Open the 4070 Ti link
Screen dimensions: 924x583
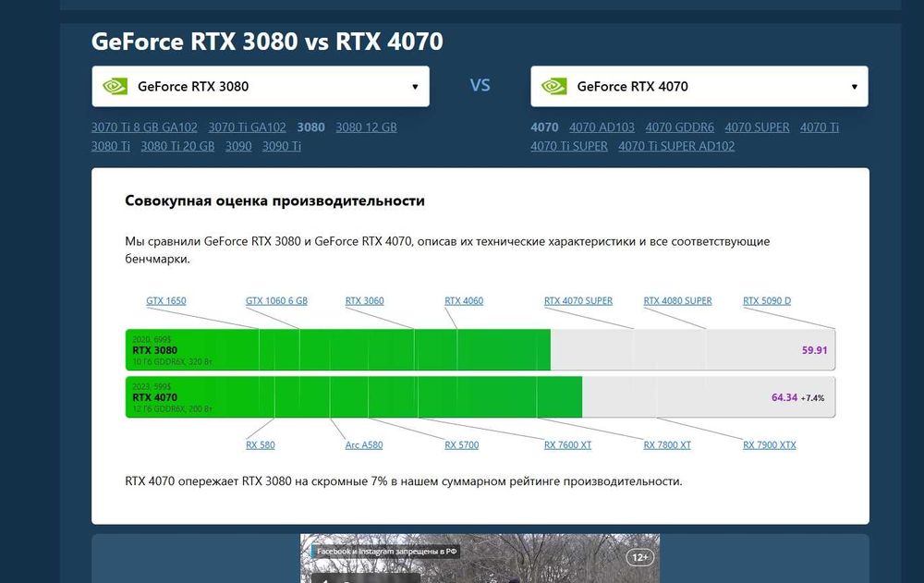820,128
